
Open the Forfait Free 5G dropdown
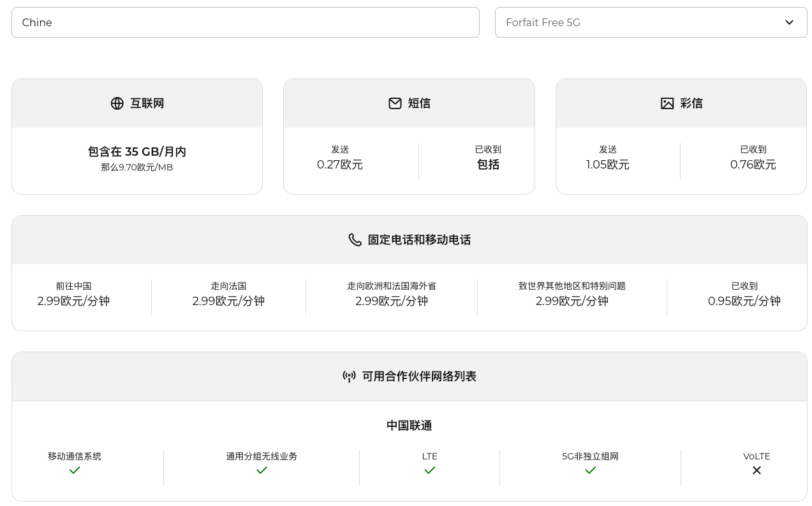coord(651,22)
